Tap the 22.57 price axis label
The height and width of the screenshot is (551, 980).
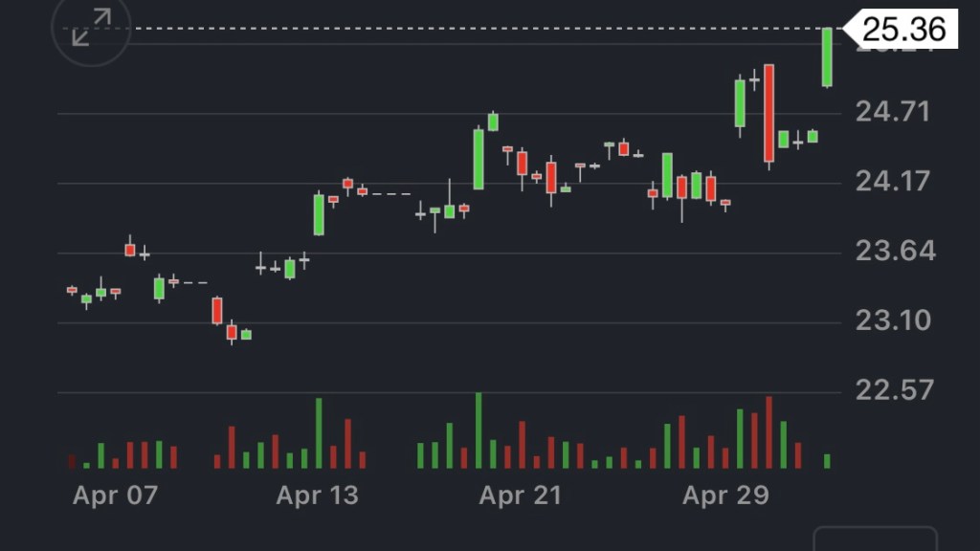coord(892,390)
